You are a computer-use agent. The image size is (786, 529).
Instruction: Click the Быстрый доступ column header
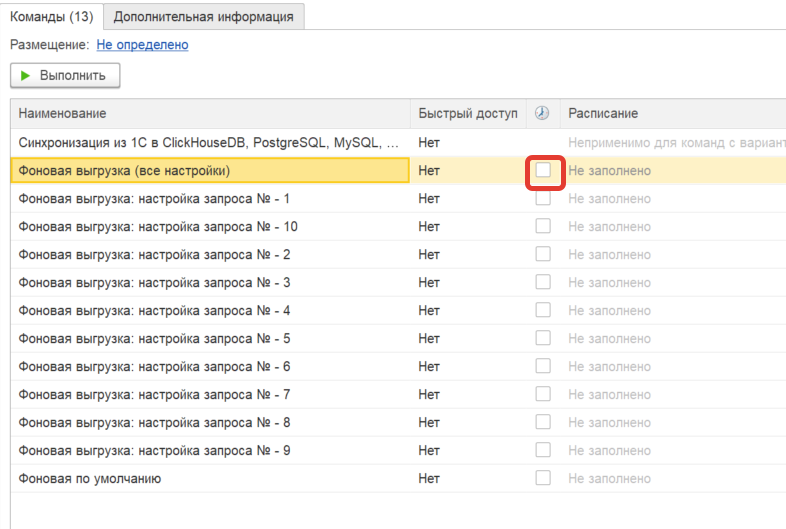468,114
